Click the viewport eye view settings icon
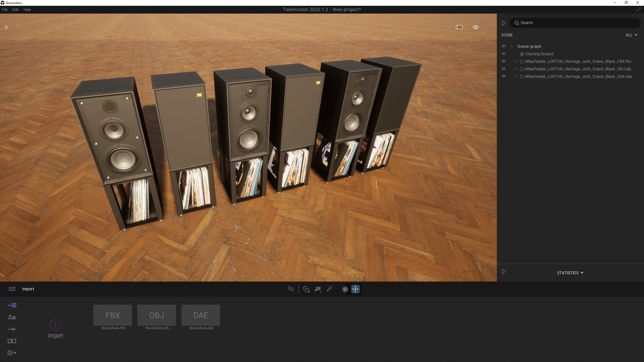Screen dimensions: 644x362 pyautogui.click(x=475, y=27)
